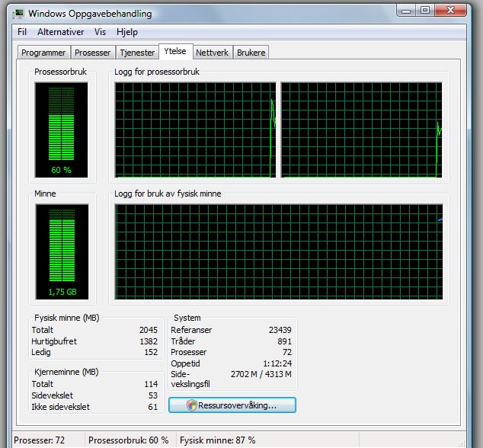Open the Vis menu
Image resolution: width=483 pixels, height=448 pixels.
[100, 32]
